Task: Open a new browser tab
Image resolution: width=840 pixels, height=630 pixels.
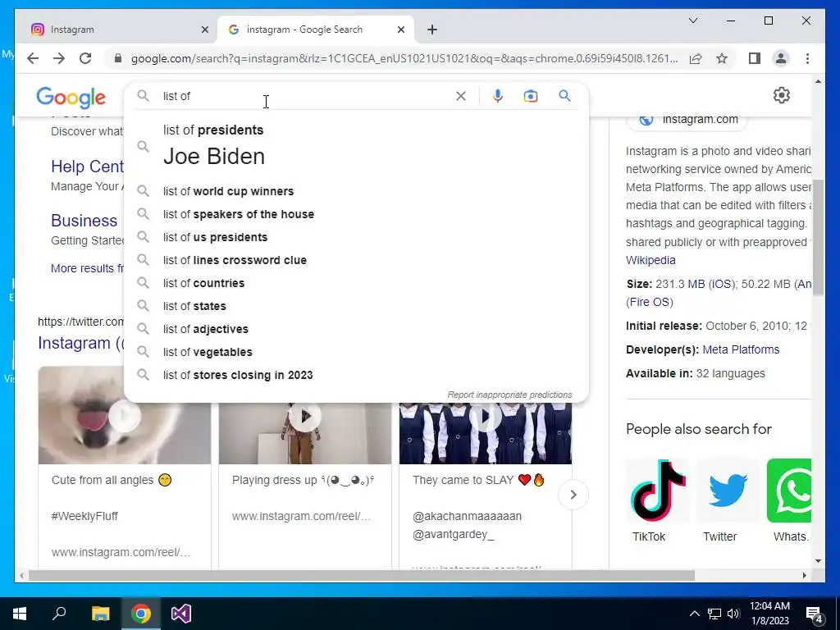Action: 432,30
